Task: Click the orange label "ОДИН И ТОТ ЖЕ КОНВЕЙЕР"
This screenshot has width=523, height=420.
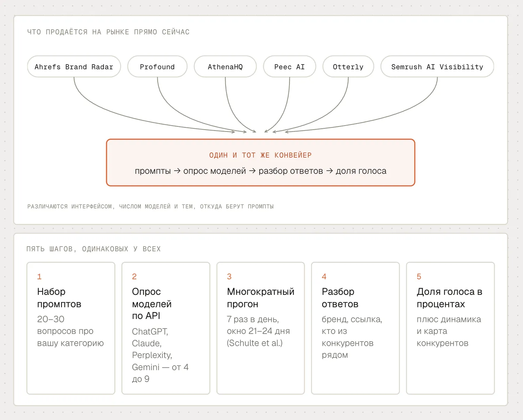Action: coord(260,155)
